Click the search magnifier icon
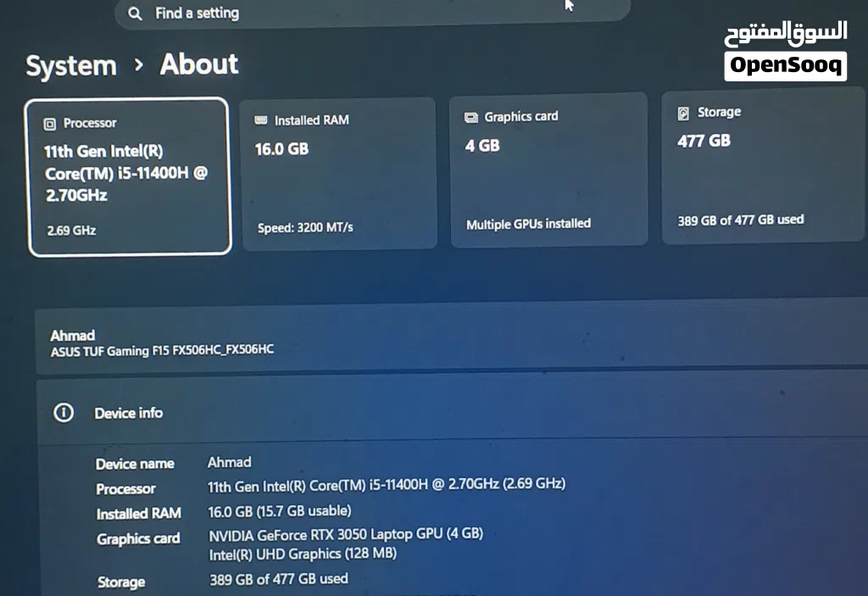This screenshot has height=596, width=868. (x=135, y=14)
